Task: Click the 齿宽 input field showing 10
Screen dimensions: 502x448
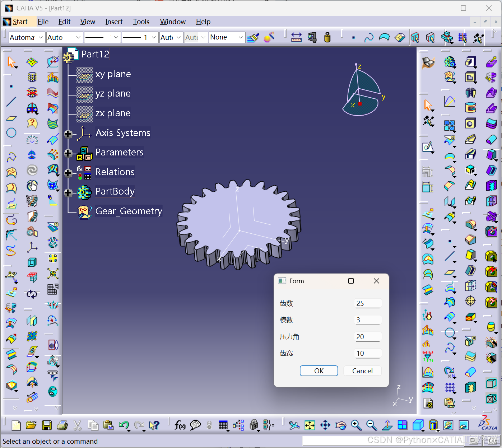Action: point(367,353)
